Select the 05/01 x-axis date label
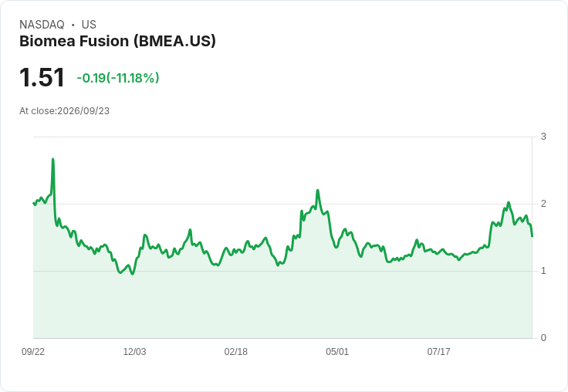The image size is (568, 392). point(337,351)
